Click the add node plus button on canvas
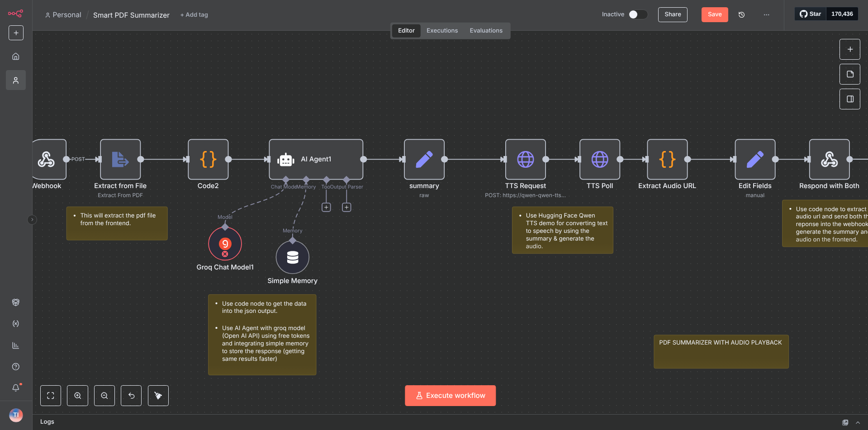 pos(849,49)
